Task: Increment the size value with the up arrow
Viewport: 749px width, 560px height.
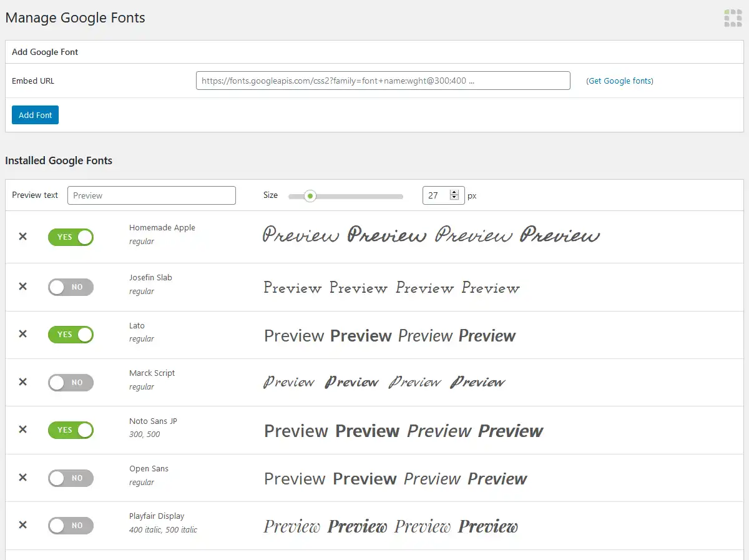Action: click(456, 192)
